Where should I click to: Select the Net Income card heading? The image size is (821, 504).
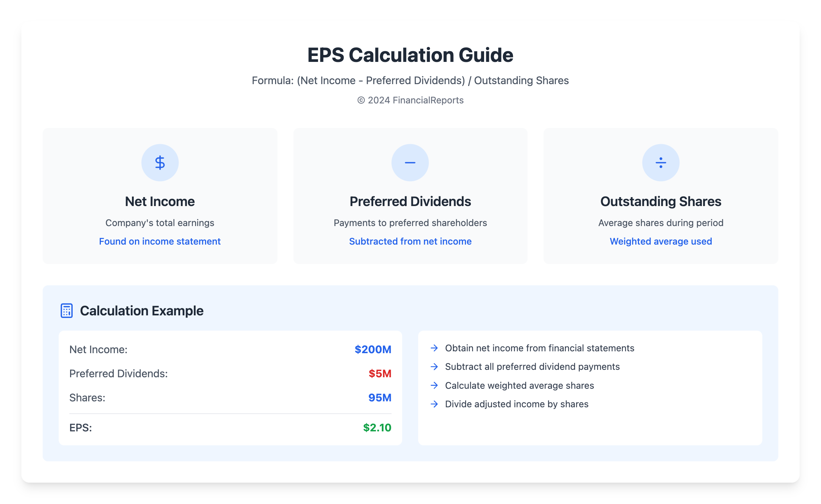tap(160, 201)
